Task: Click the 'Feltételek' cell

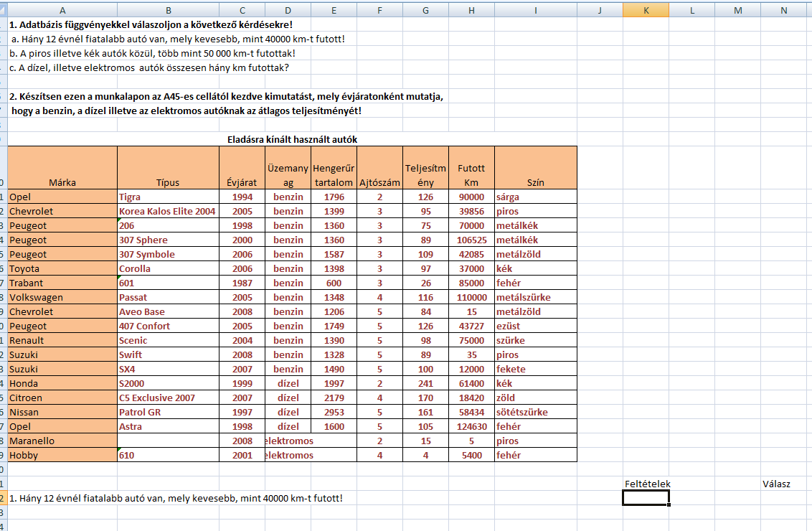Action: (x=646, y=484)
